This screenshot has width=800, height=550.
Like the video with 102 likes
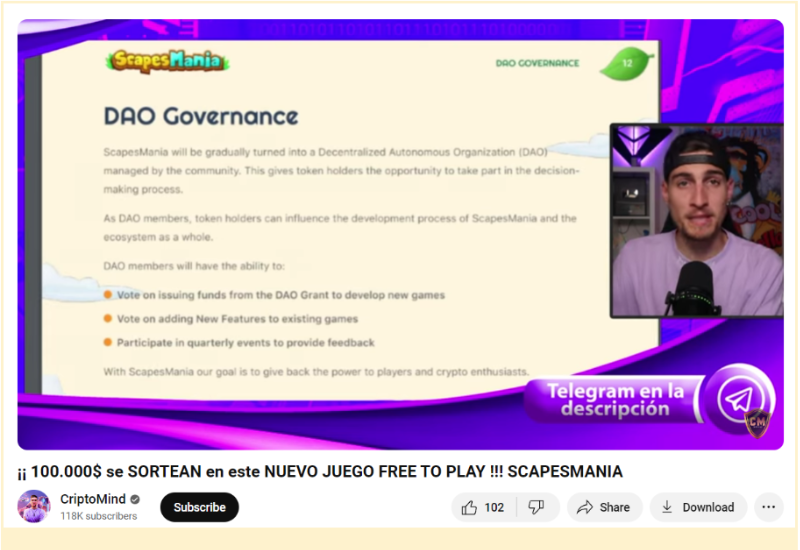click(x=483, y=507)
